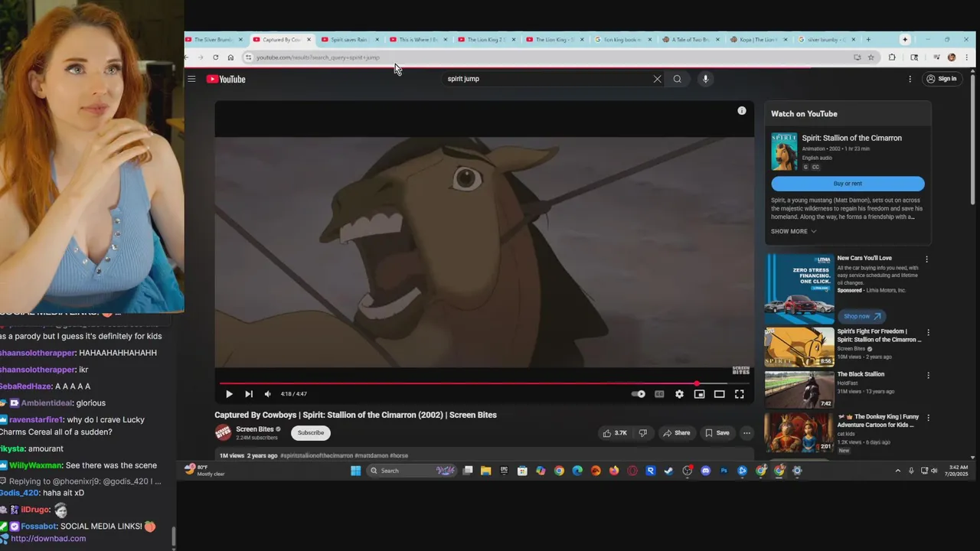Switch to miniplayer mode
Image resolution: width=980 pixels, height=551 pixels.
(x=699, y=394)
